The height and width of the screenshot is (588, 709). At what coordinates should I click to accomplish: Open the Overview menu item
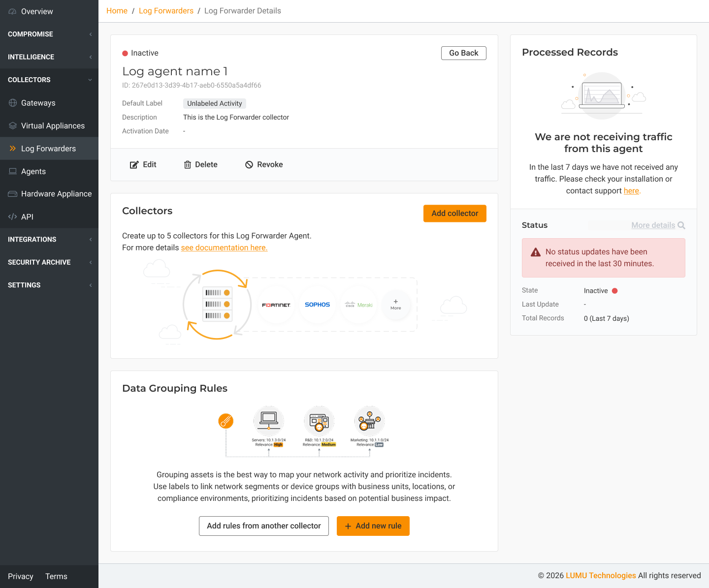pos(49,11)
